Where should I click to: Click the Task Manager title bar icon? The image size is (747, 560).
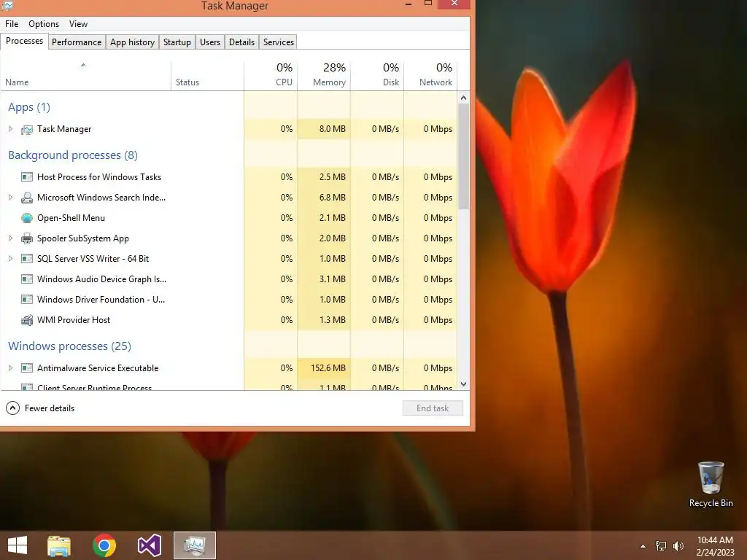(7, 5)
